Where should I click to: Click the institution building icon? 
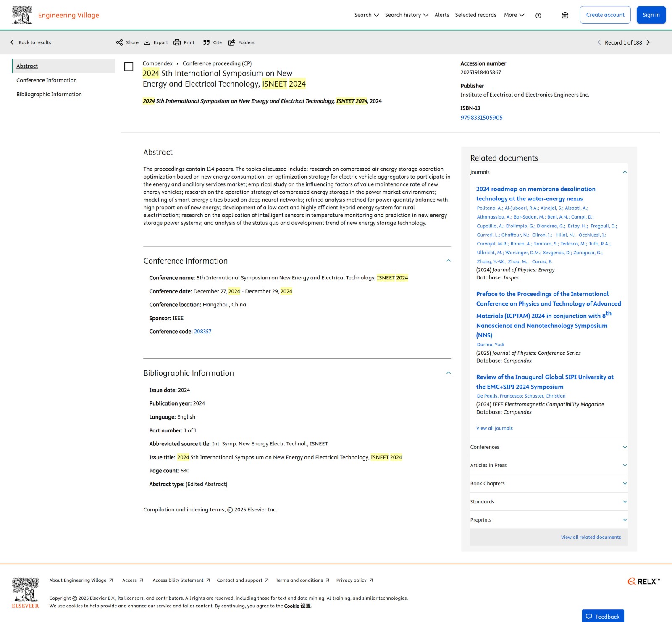coord(565,15)
